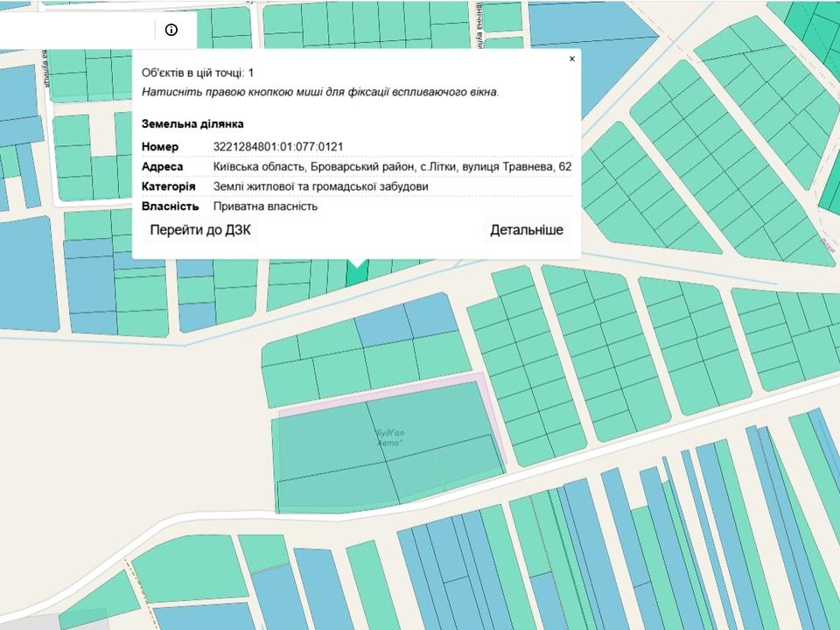Click the 'БудГал-Авто' label on the map
This screenshot has width=840, height=630.
click(390, 438)
